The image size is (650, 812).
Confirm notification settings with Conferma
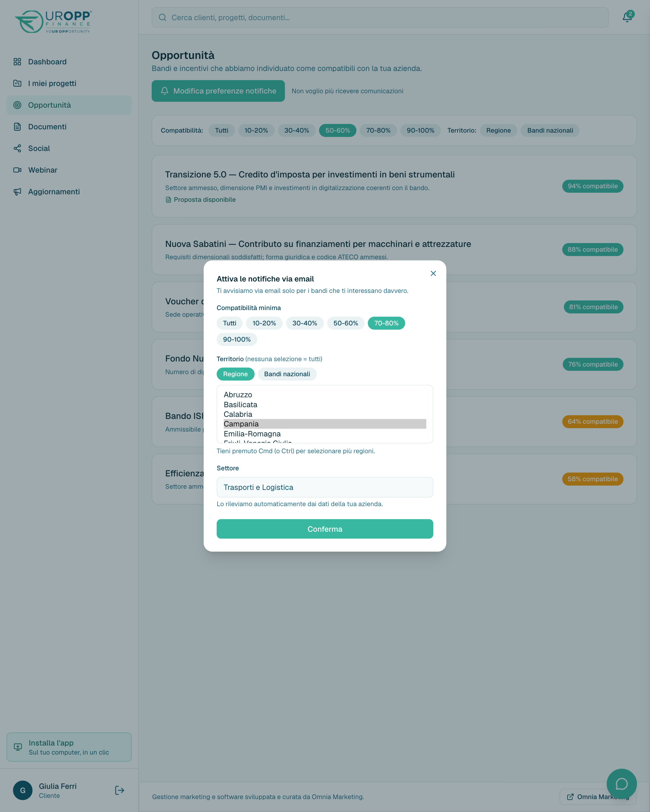tap(325, 529)
